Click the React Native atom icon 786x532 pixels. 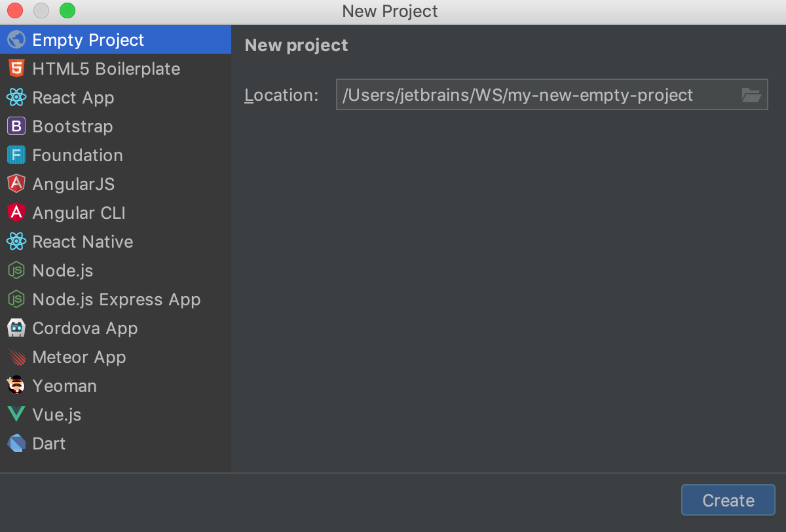(16, 242)
